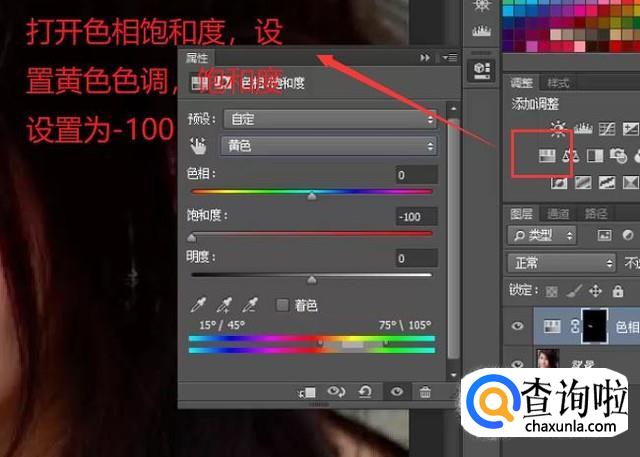Enable the 着色 colorize checkbox

pyautogui.click(x=282, y=305)
